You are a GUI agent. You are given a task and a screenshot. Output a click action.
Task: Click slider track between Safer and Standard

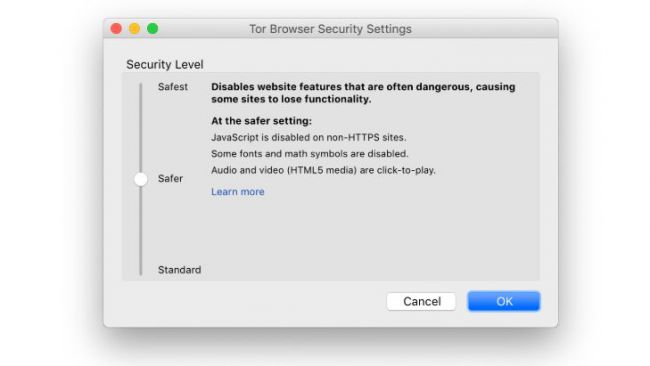pos(141,226)
